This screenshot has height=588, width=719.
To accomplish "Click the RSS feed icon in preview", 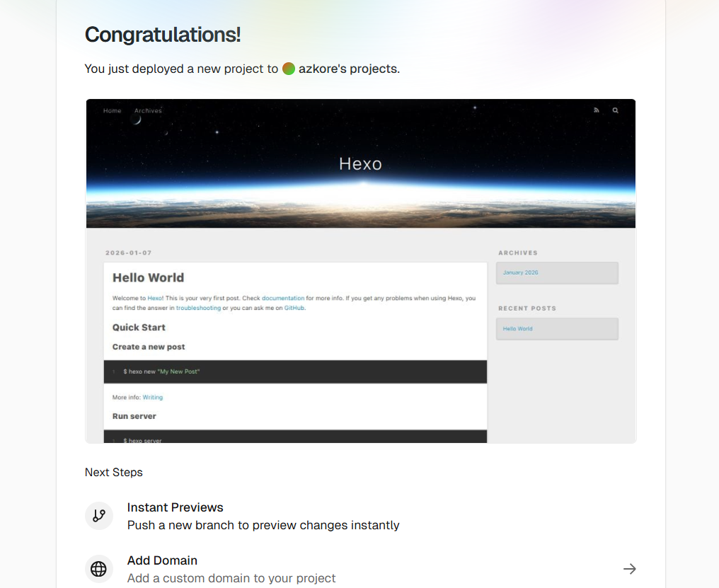I will point(596,110).
